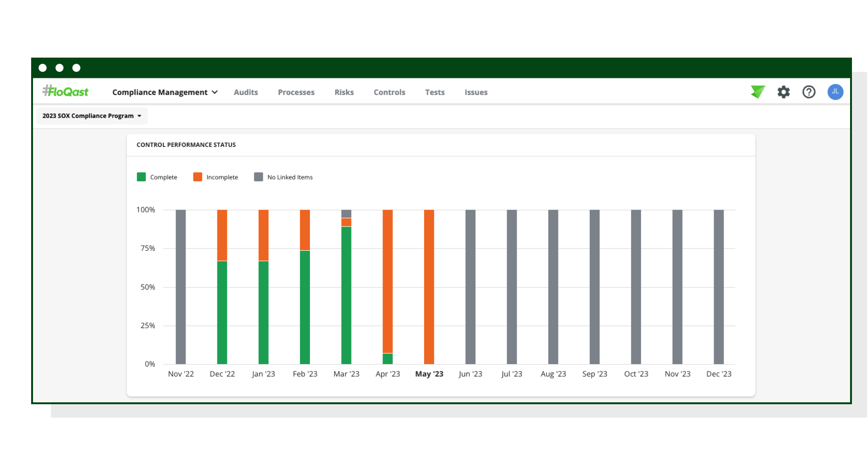Open the Issues tab
Image resolution: width=868 pixels, height=476 pixels.
(x=476, y=92)
